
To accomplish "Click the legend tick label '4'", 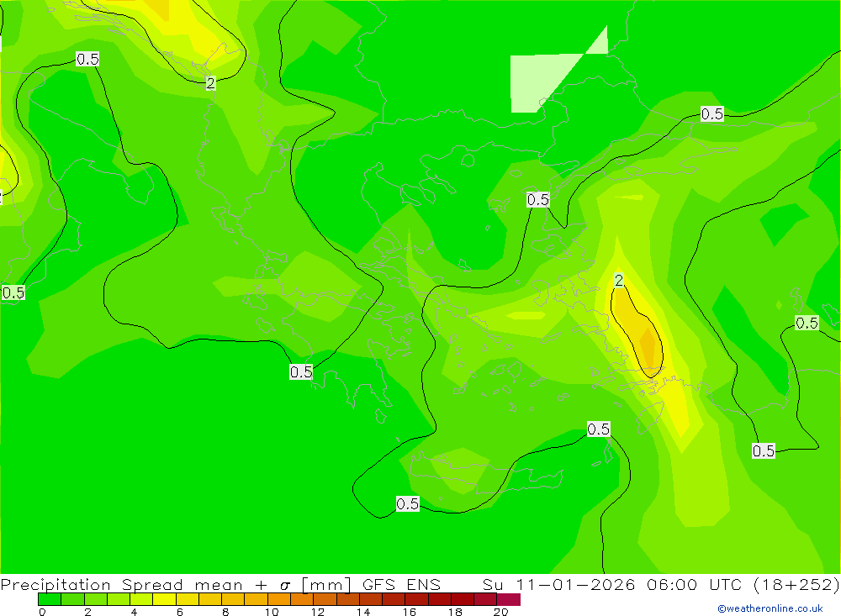I will pyautogui.click(x=134, y=612).
